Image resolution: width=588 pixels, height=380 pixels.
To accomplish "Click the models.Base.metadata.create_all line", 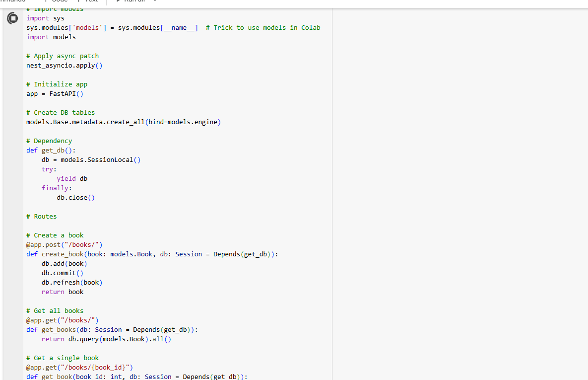I will pos(124,122).
